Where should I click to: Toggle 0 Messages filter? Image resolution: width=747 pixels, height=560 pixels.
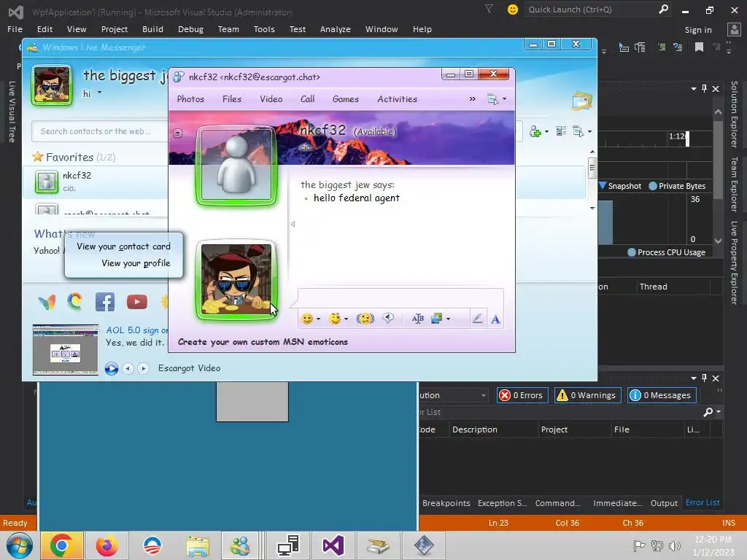[x=662, y=395]
